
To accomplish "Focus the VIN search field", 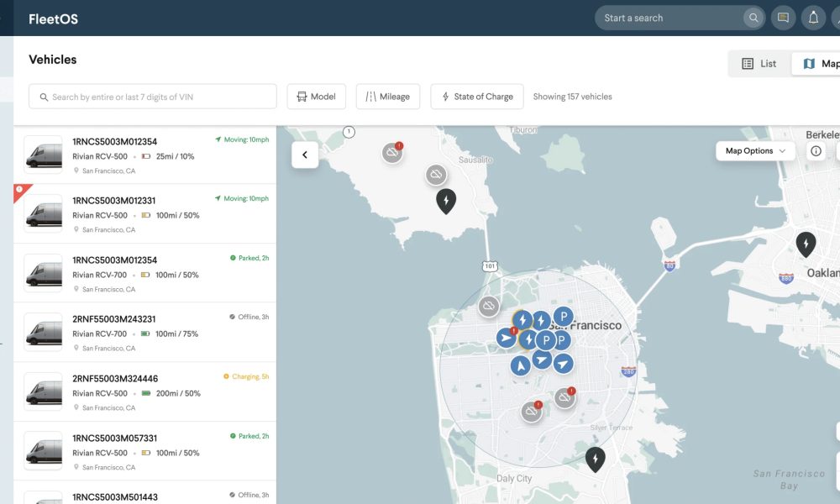I will point(153,97).
